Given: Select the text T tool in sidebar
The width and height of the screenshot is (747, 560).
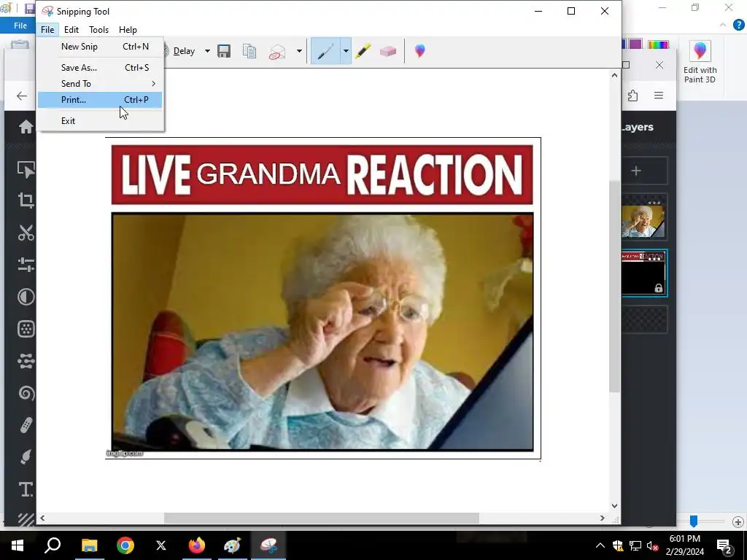Looking at the screenshot, I should tap(26, 489).
